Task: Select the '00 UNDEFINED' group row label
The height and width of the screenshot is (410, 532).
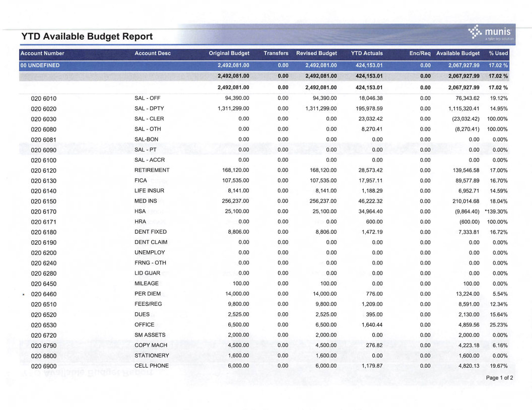Action: pyautogui.click(x=40, y=65)
